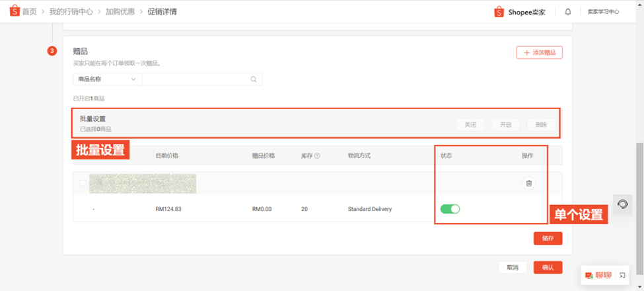Expand the chat window popout icon
The width and height of the screenshot is (644, 291).
pyautogui.click(x=622, y=275)
